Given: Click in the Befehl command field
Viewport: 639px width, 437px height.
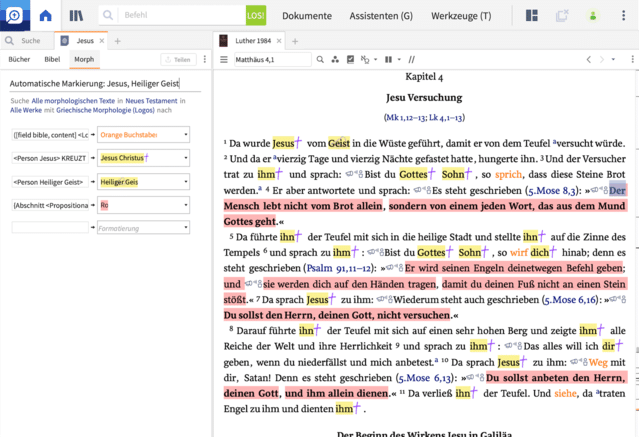Looking at the screenshot, I should click(x=182, y=15).
